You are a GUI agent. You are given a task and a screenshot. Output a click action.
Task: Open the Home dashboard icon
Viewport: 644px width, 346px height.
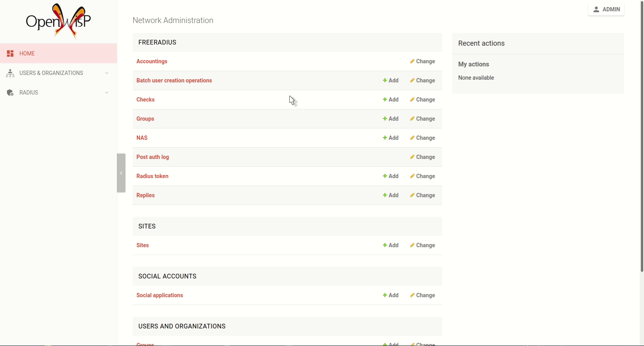tap(10, 54)
